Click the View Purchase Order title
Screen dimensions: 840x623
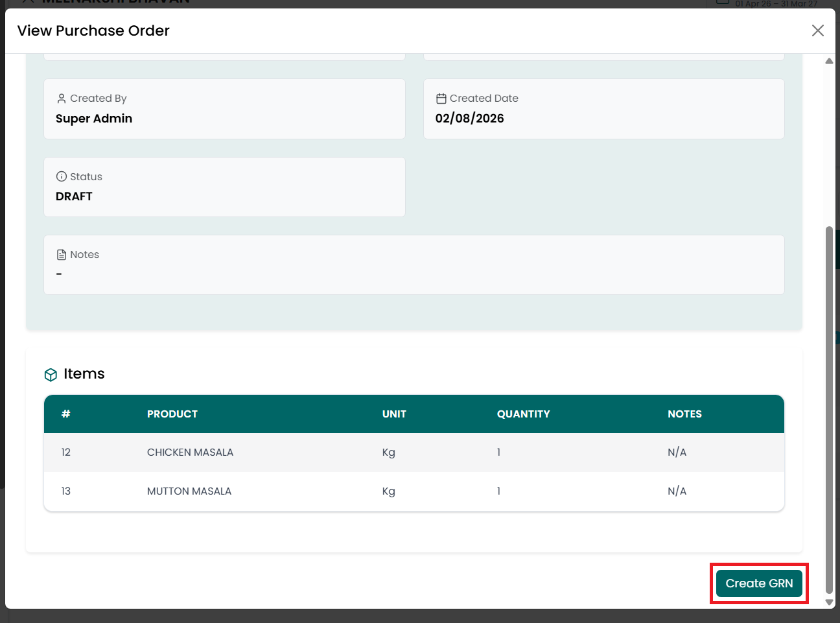(93, 30)
